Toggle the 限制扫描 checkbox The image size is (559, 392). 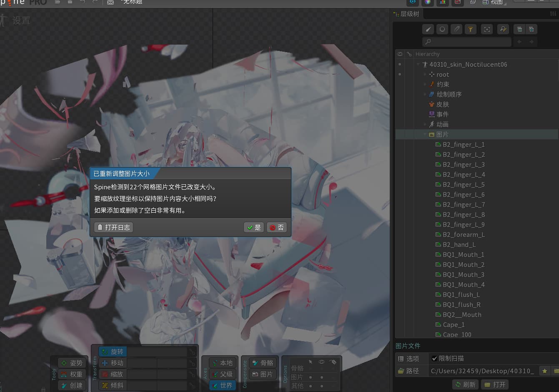[434, 358]
